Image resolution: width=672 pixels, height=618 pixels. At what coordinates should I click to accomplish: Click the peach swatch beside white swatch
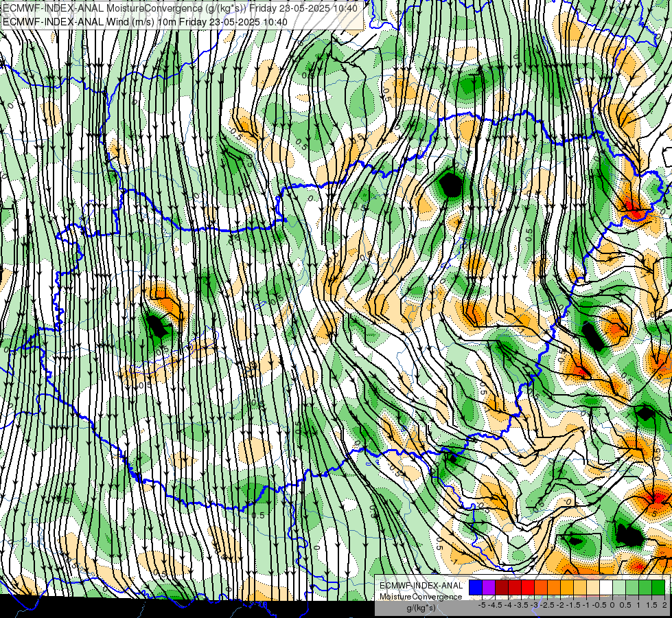coord(592,588)
